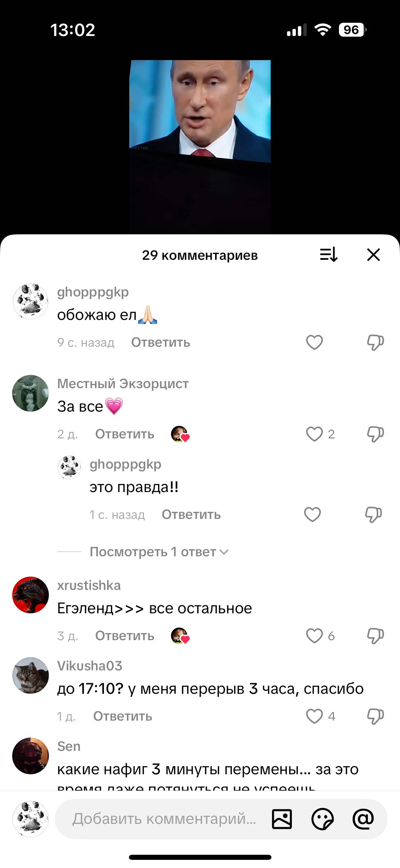This screenshot has height=868, width=400.
Task: Close the comments panel
Action: (x=373, y=254)
